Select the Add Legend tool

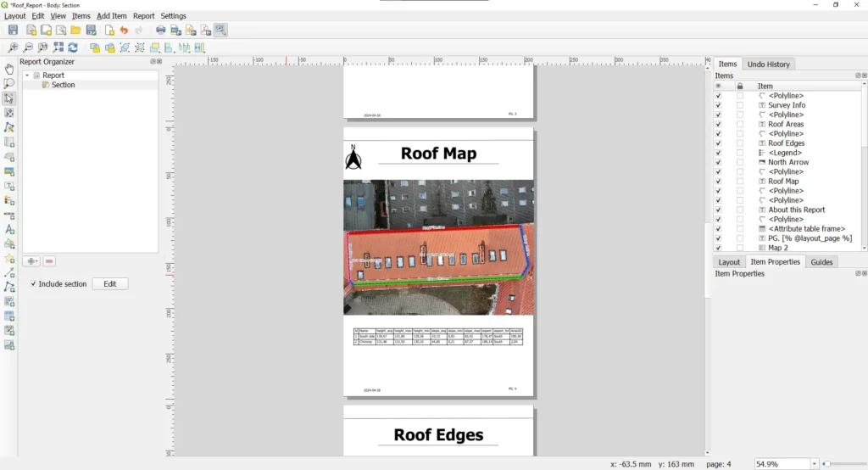pos(8,200)
